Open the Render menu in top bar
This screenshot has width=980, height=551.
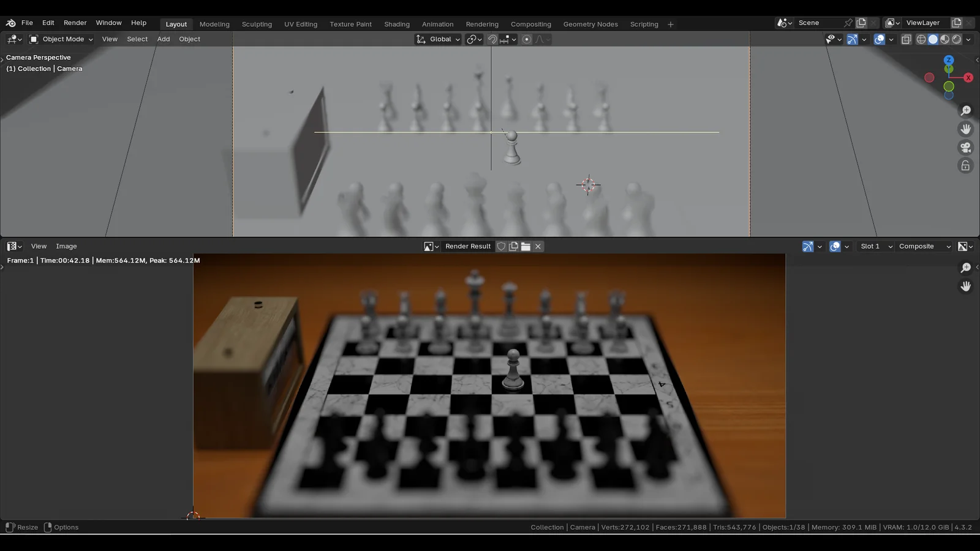tap(75, 23)
